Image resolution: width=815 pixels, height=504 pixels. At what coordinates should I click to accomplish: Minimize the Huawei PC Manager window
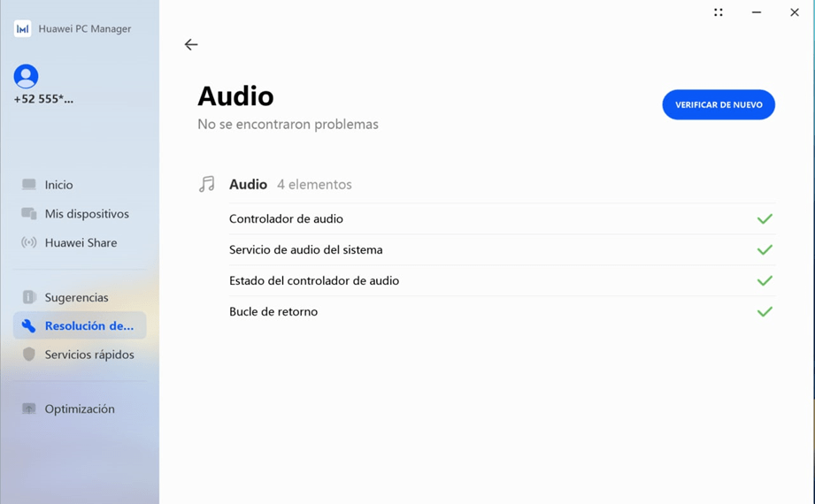pos(757,12)
